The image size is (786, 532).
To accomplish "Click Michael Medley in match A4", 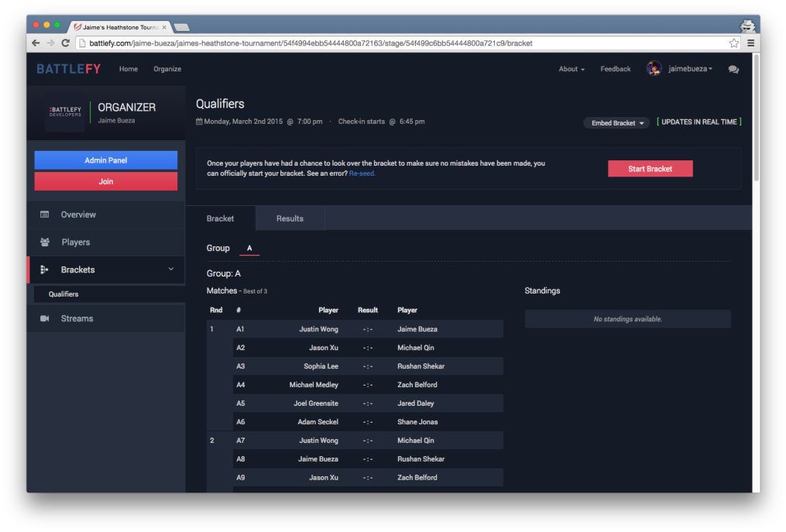I will [x=314, y=385].
